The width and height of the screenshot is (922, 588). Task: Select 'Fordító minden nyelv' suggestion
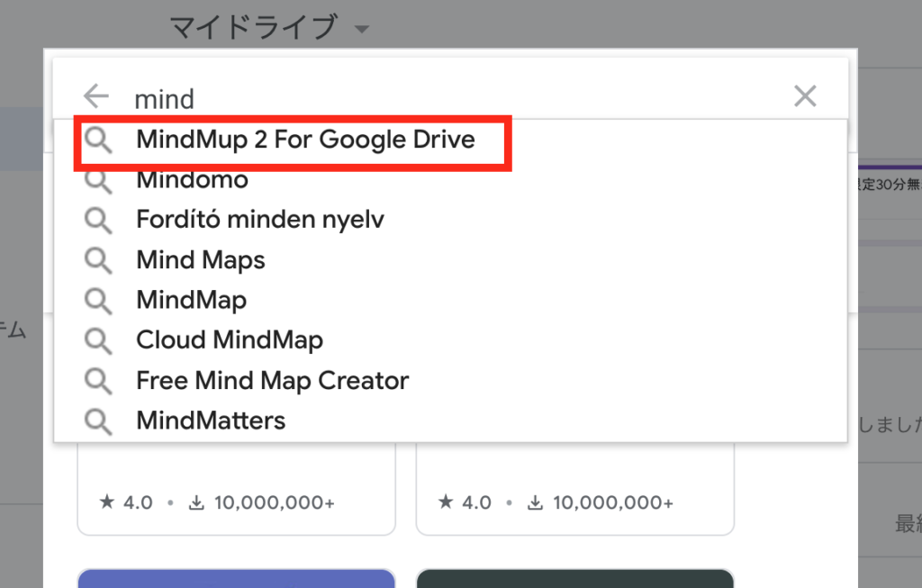coord(450,220)
